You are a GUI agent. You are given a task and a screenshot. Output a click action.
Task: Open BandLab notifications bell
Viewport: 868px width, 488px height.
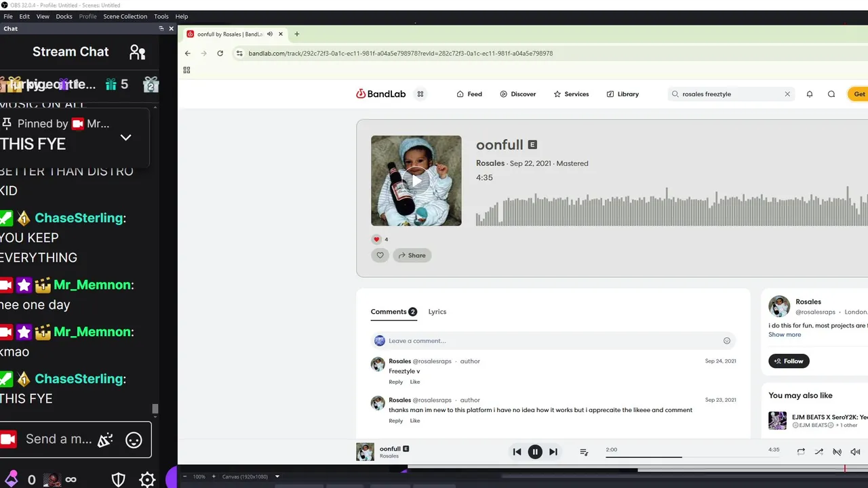810,94
